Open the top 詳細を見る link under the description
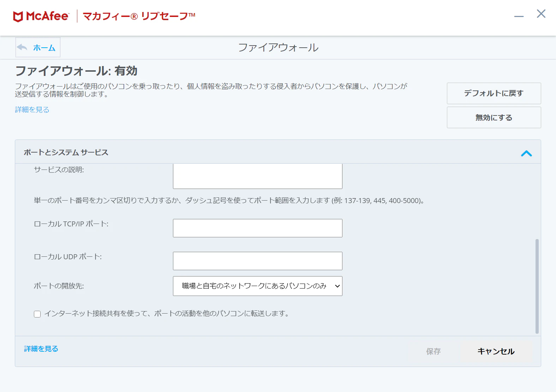The image size is (556, 392). 32,110
